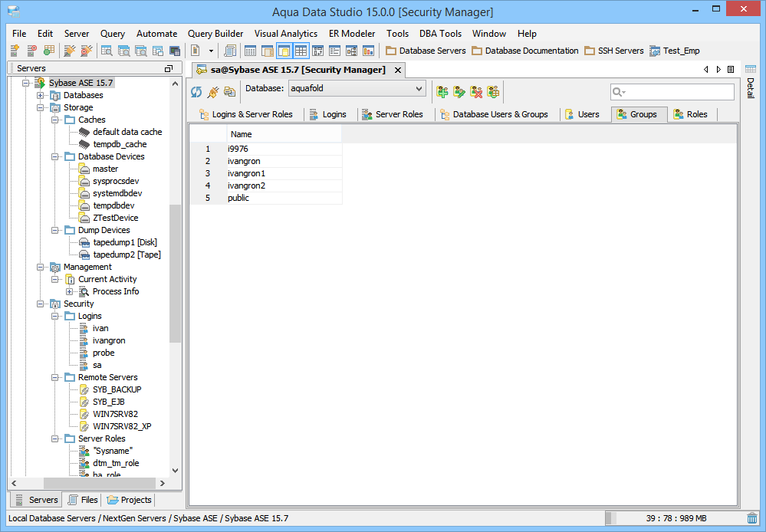
Task: Switch to the Database Users & Groups tab
Action: click(x=494, y=114)
